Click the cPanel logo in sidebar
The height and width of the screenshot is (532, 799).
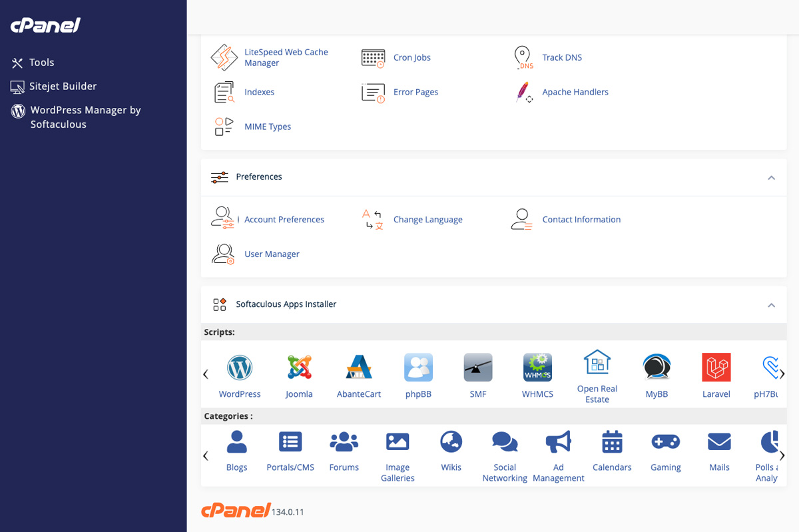tap(45, 26)
